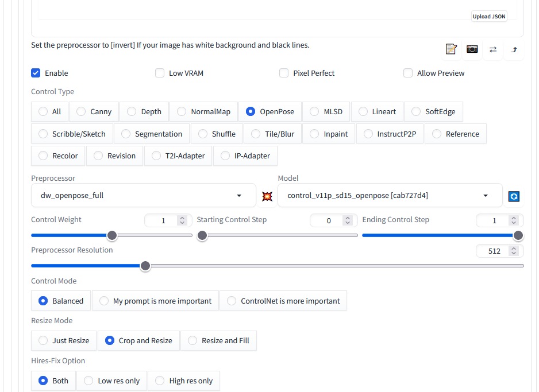This screenshot has height=392, width=539.
Task: Pick Tile/Blur control type
Action: click(x=272, y=134)
